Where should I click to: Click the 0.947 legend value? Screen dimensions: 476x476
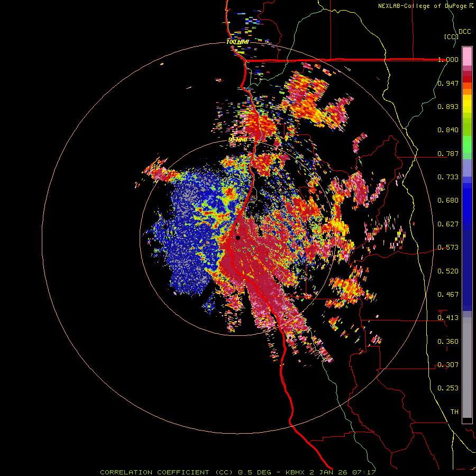pyautogui.click(x=448, y=83)
